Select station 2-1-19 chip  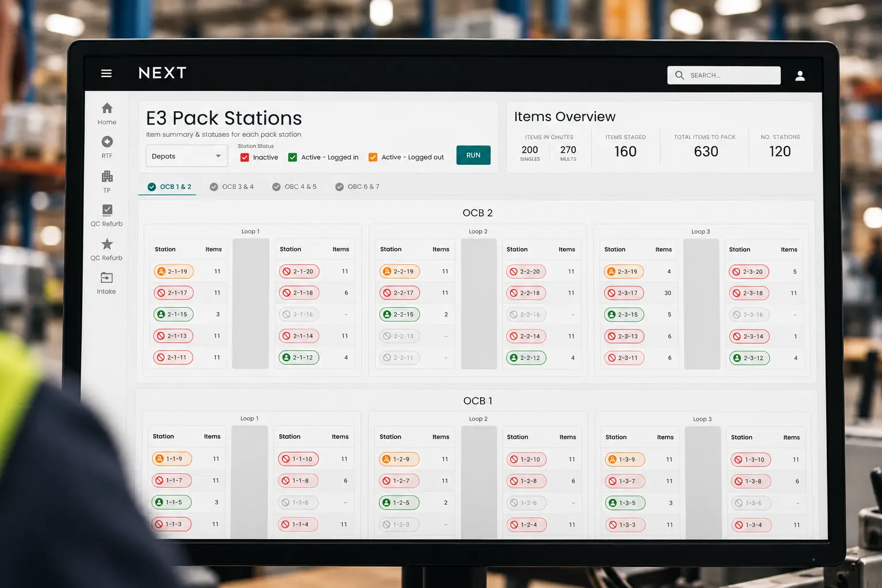[x=173, y=272]
